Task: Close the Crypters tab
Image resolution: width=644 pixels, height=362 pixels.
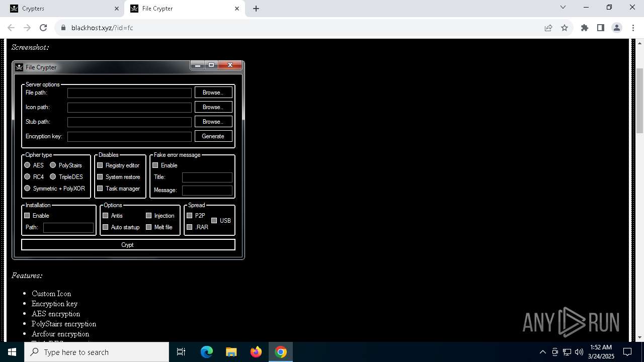Action: click(x=117, y=9)
